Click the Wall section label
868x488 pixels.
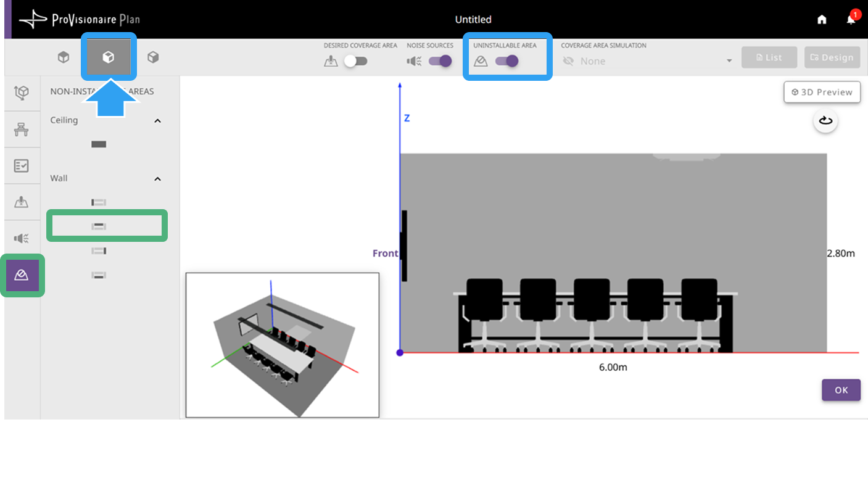(59, 178)
